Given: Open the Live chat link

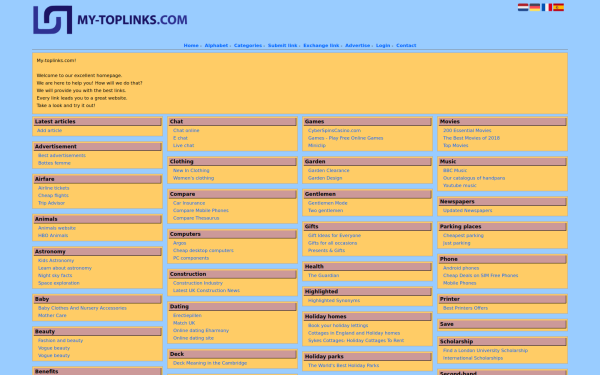Looking at the screenshot, I should click(183, 145).
